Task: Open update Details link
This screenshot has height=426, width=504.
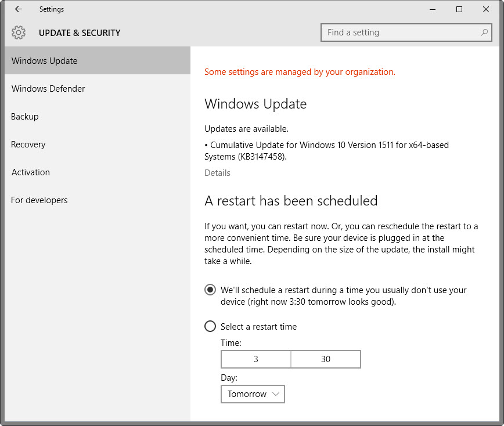Action: (x=217, y=173)
